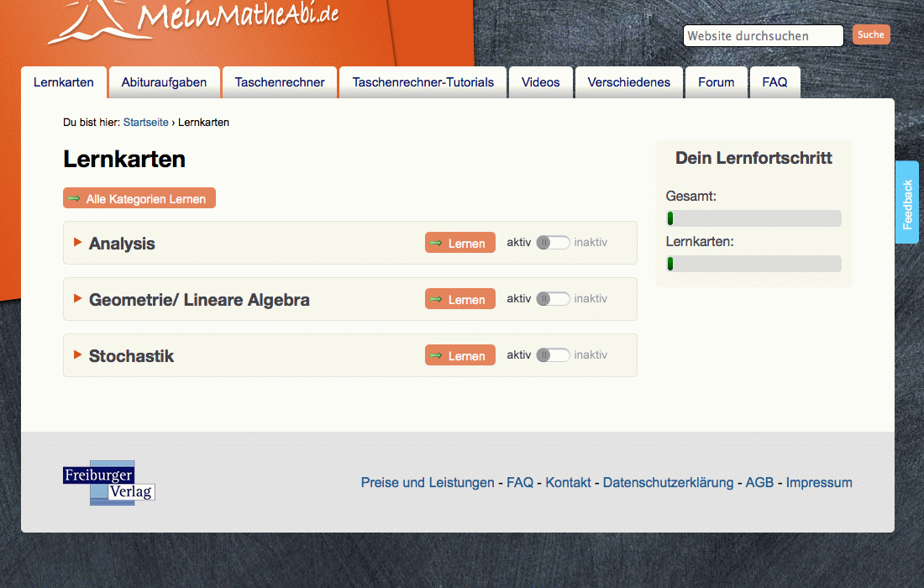Click the Stochastik category heading

pos(131,356)
